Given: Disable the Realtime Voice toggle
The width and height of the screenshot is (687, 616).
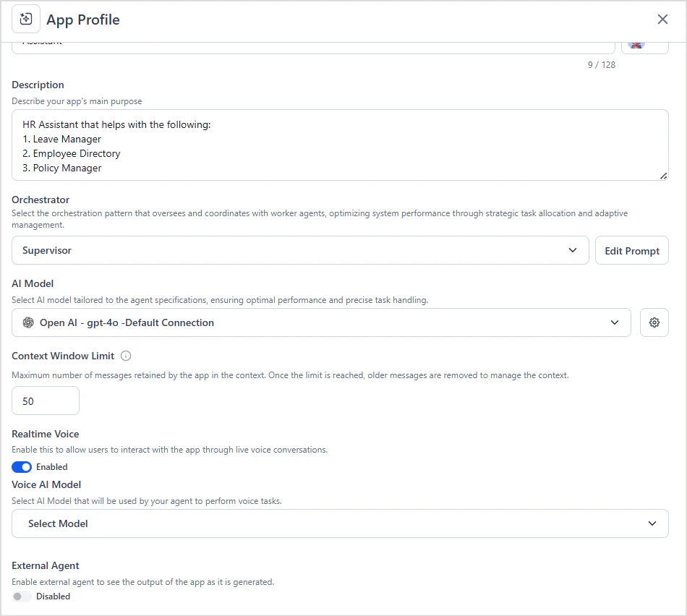Looking at the screenshot, I should coord(22,466).
